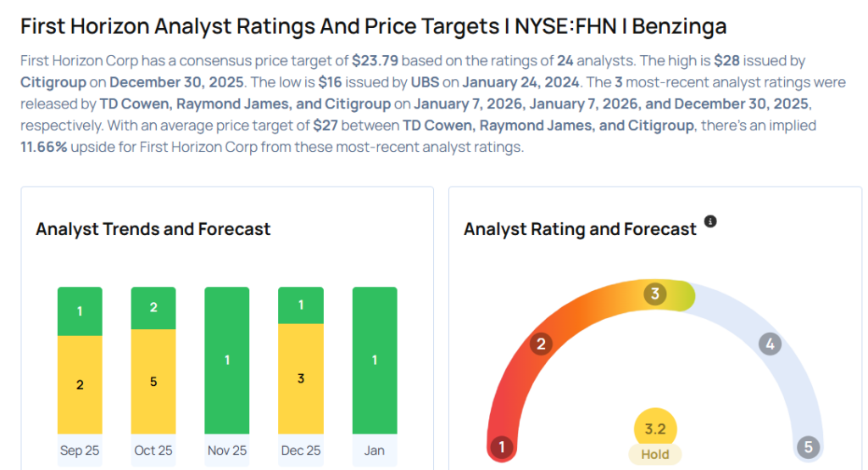Select the green Nov 25 bar
The width and height of the screenshot is (868, 470).
[x=227, y=361]
